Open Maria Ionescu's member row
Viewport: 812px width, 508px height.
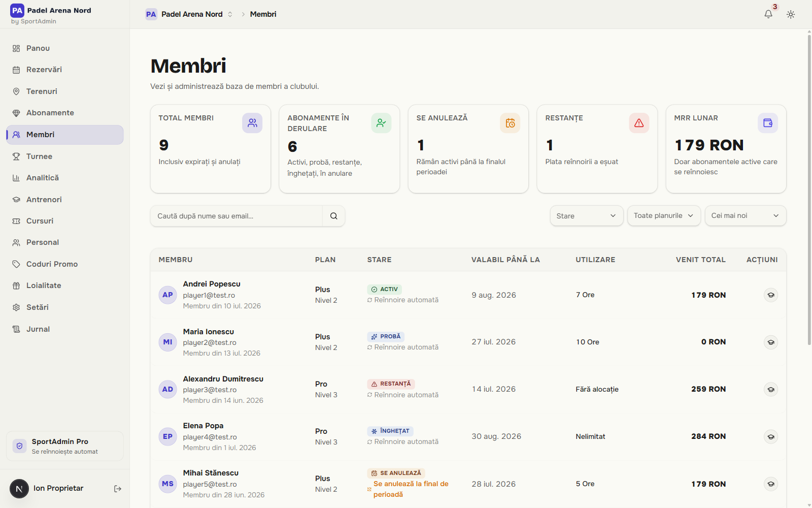click(468, 342)
